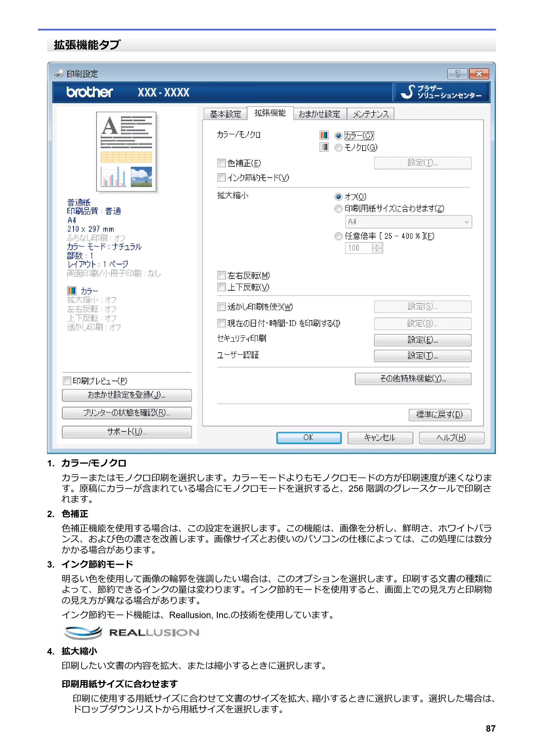
Task: Enable the 色補正(E) checkbox
Action: pos(221,163)
